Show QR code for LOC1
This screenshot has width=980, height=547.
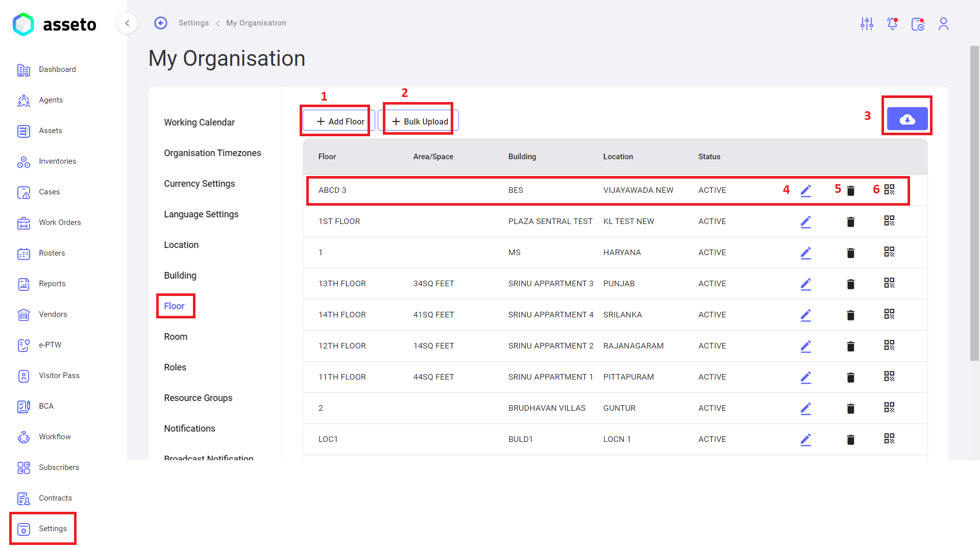(x=889, y=438)
